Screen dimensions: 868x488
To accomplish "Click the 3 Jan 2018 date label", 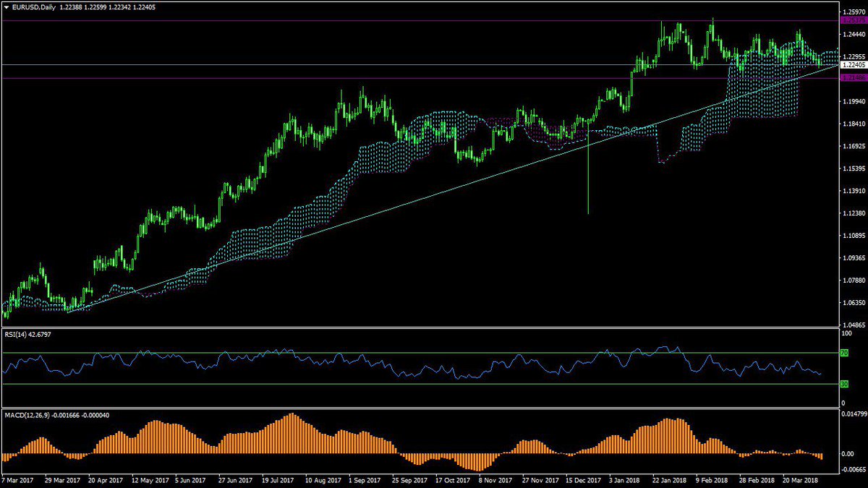I will (x=626, y=479).
